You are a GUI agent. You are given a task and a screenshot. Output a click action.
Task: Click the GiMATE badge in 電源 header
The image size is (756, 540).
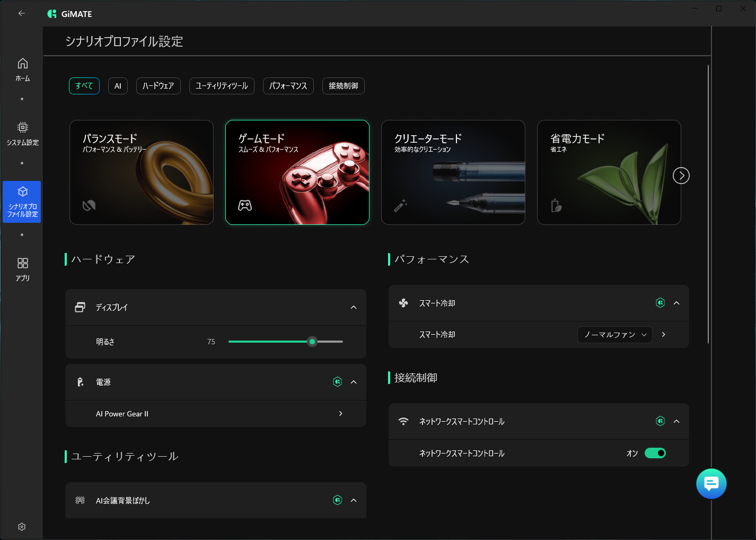337,382
